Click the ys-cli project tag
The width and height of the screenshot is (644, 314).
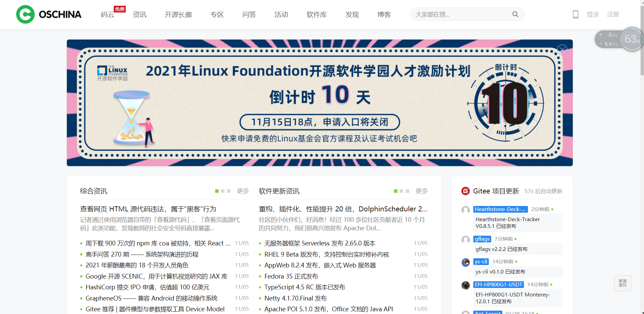click(481, 262)
